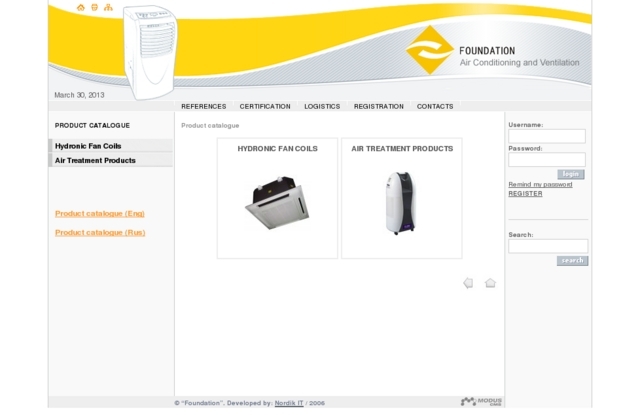
Task: Open the References menu item
Action: (x=203, y=106)
